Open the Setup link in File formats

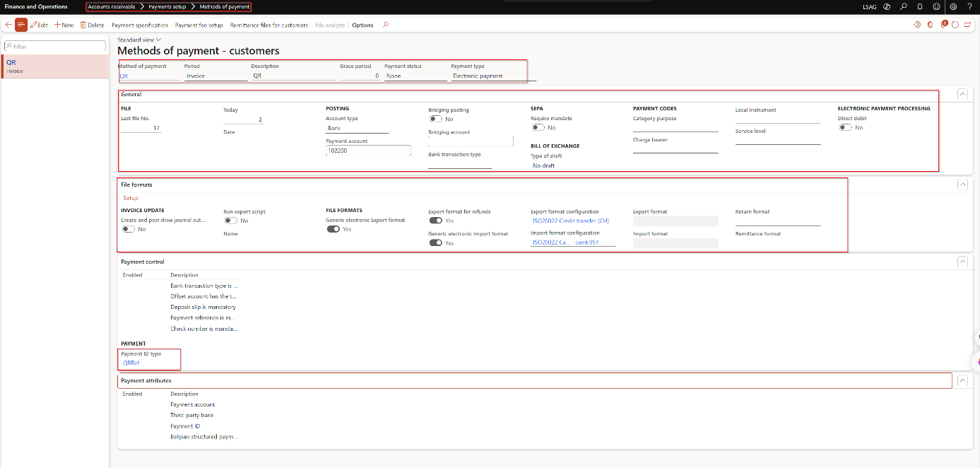[x=131, y=198]
